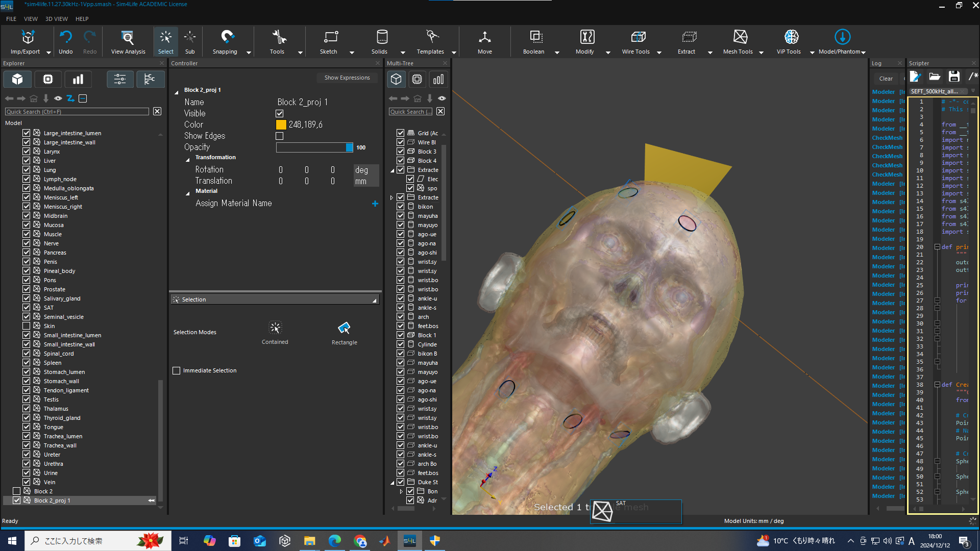Select the SEFT_500kHz_all script tab

coord(939,91)
